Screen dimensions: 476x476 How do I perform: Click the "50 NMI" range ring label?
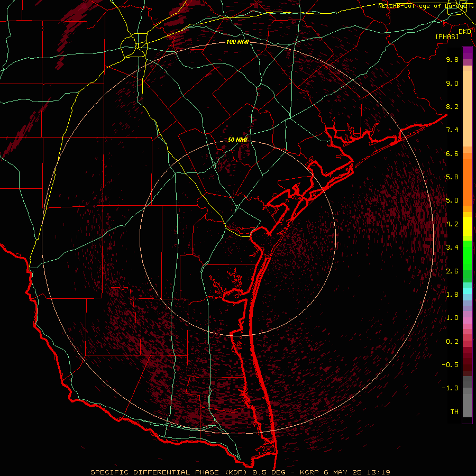tap(237, 140)
